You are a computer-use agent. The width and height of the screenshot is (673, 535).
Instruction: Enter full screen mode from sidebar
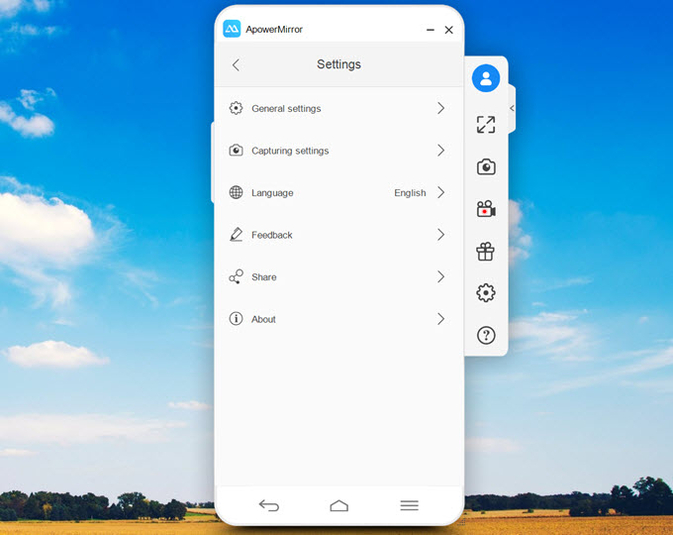485,125
